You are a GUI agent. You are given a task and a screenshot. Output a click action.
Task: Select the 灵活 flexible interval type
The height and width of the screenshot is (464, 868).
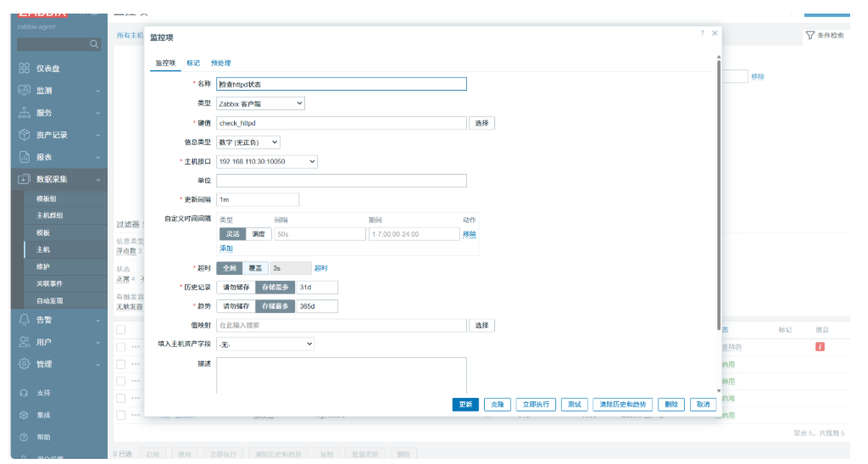point(232,234)
